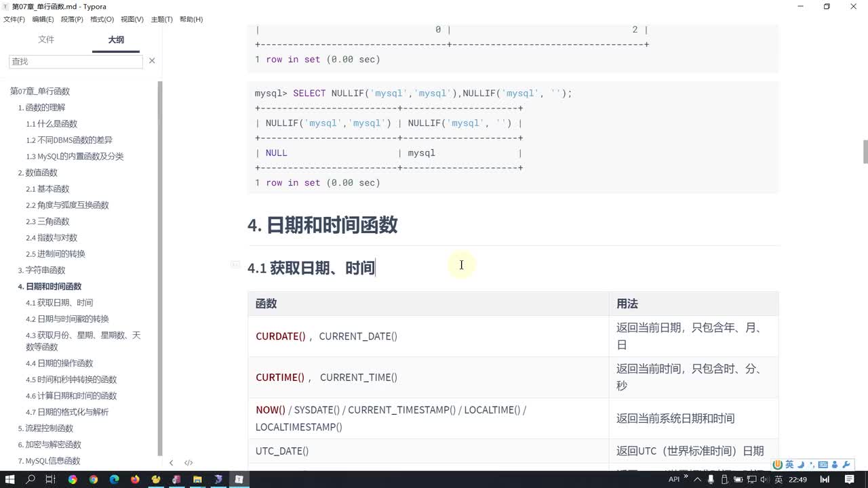Go to 2.2 角度与弧度互换函数 outline entry
Image resolution: width=868 pixels, height=488 pixels.
pyautogui.click(x=67, y=205)
